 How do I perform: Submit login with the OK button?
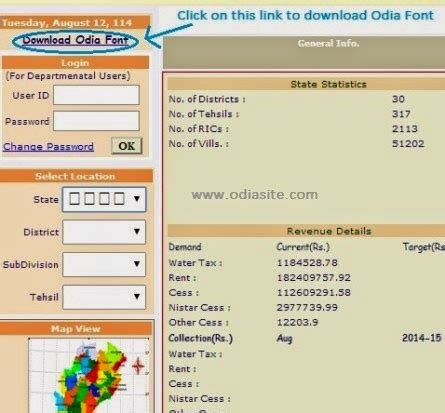[127, 146]
